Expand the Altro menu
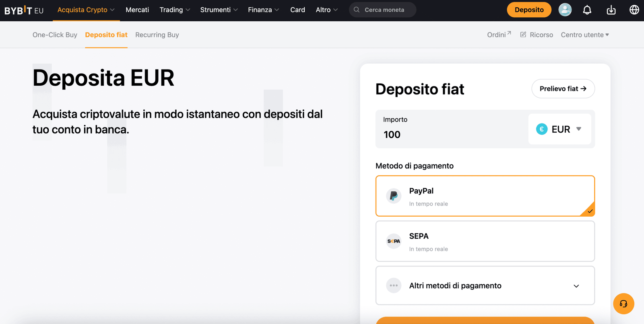 (326, 10)
